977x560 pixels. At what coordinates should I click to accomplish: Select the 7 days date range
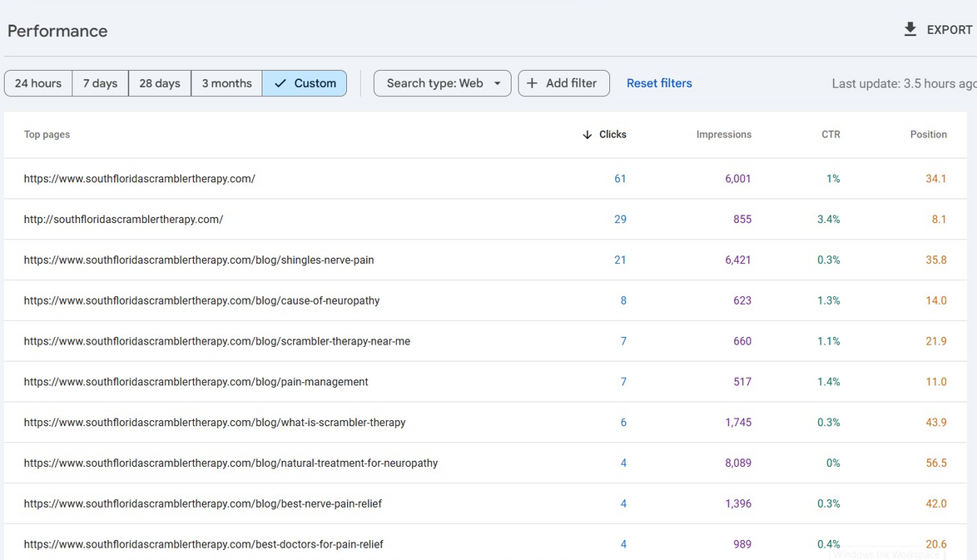click(x=101, y=83)
